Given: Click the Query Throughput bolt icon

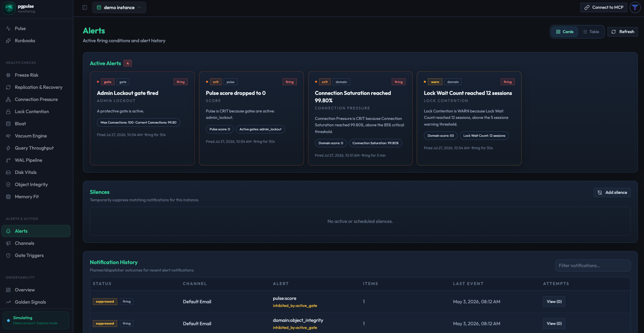Looking at the screenshot, I should point(8,148).
